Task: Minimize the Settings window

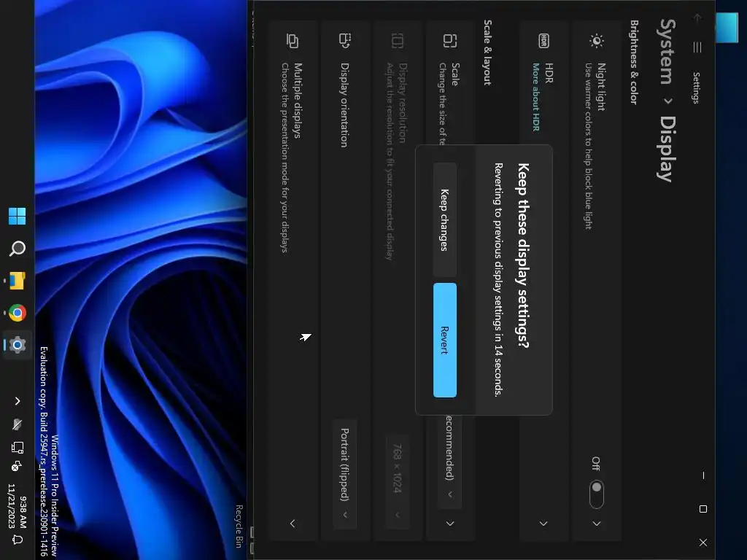Action: pos(703,475)
